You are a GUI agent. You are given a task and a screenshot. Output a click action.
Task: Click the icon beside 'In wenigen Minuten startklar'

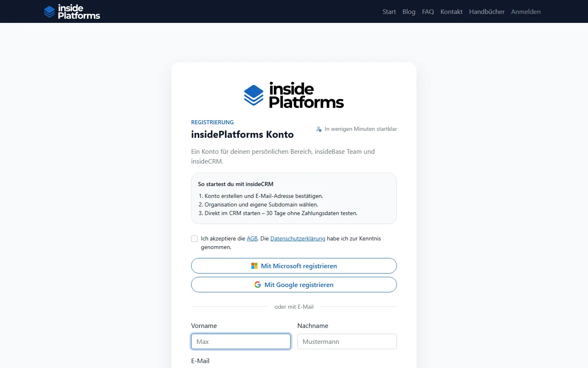319,129
